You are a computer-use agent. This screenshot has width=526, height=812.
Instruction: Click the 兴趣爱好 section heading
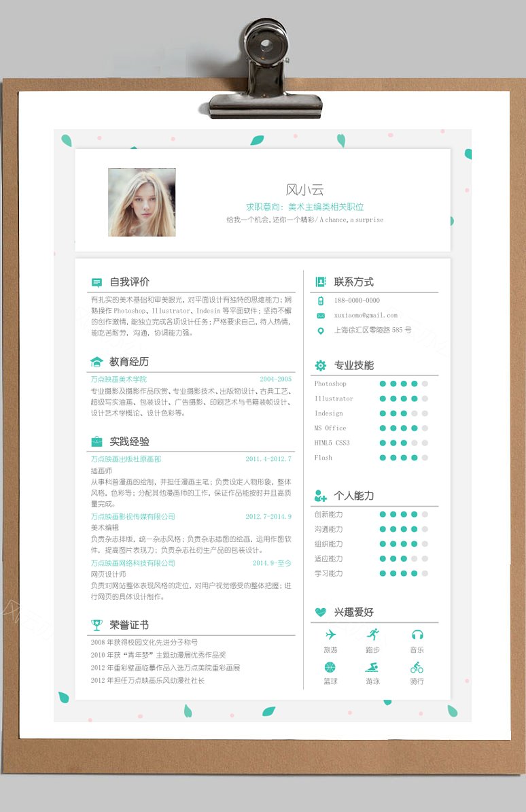point(354,612)
